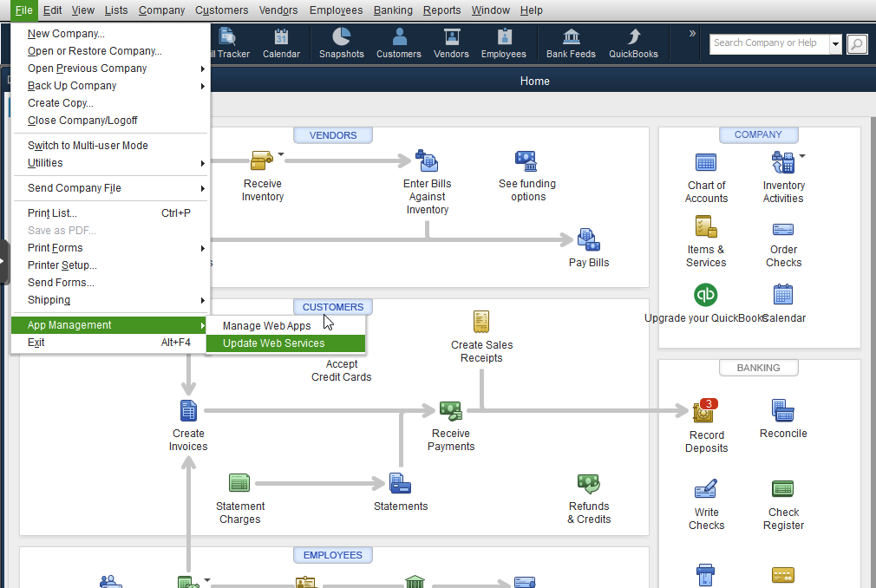Open the Company panel Calendar icon
This screenshot has height=588, width=876.
coord(782,295)
